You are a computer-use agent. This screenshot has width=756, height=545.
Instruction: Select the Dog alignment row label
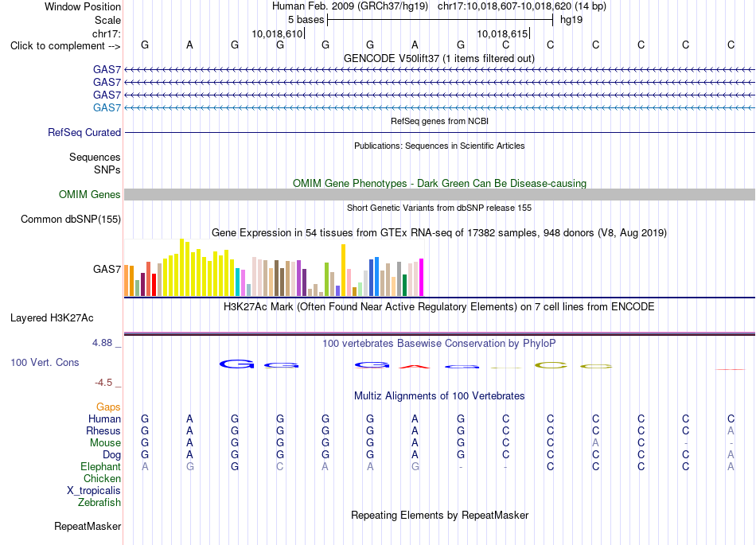click(111, 455)
